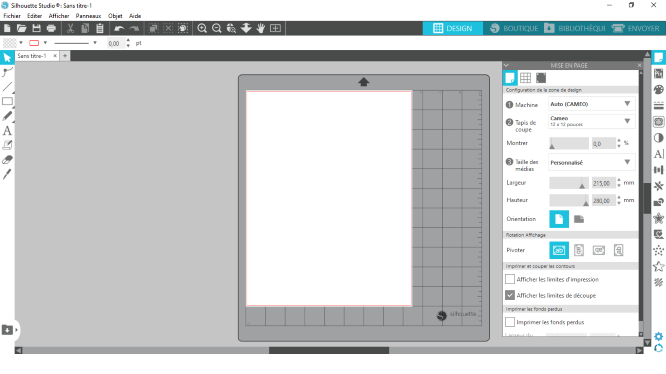Viewport: 666px width, 374px height.
Task: Switch to the BIBLIOTHÈQUE tab
Action: pos(576,28)
